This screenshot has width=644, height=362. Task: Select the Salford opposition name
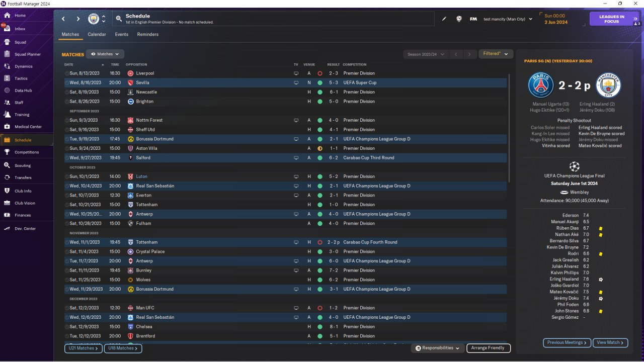pos(143,158)
